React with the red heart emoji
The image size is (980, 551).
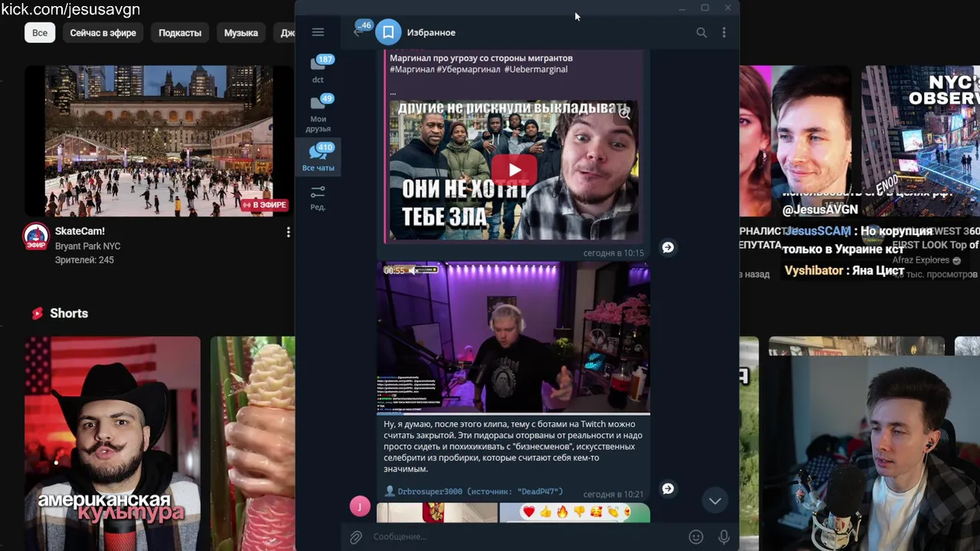tap(528, 512)
